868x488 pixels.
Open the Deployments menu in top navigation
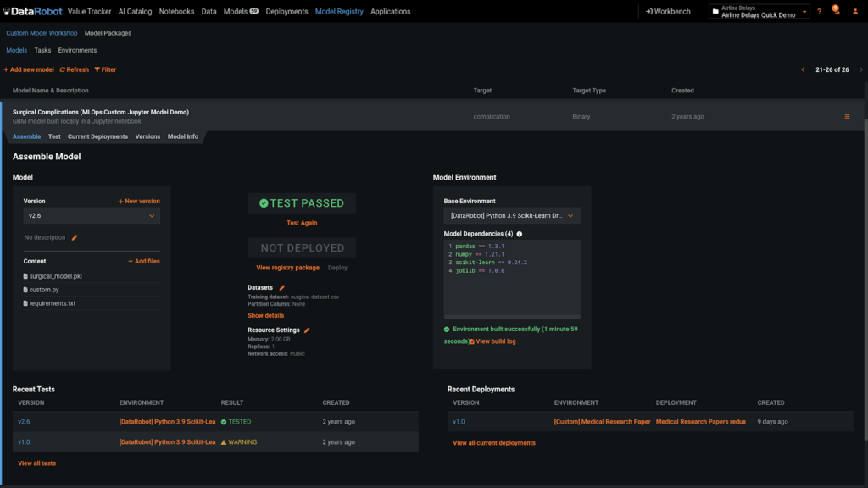pyautogui.click(x=287, y=12)
